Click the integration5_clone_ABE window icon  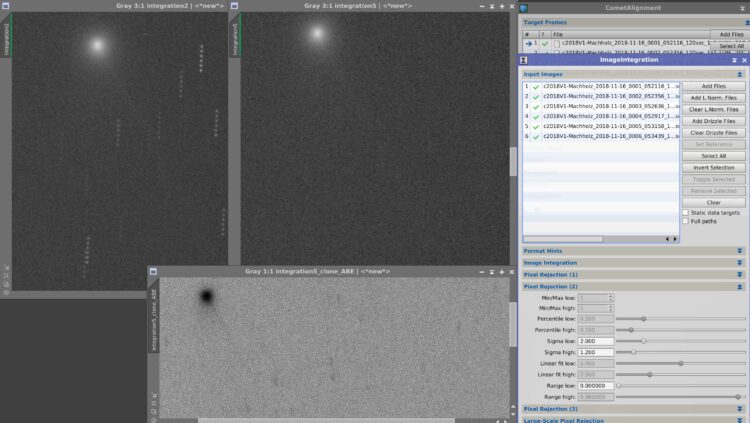pyautogui.click(x=153, y=271)
